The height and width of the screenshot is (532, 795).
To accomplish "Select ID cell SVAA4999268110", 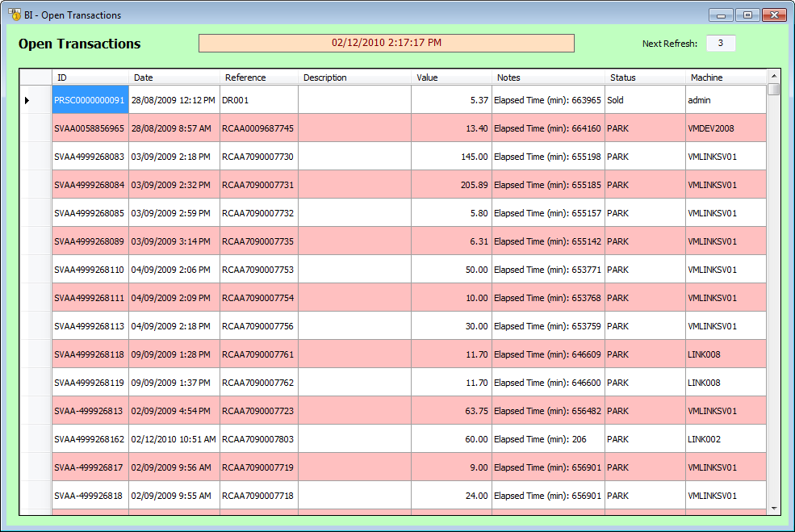I will point(90,270).
